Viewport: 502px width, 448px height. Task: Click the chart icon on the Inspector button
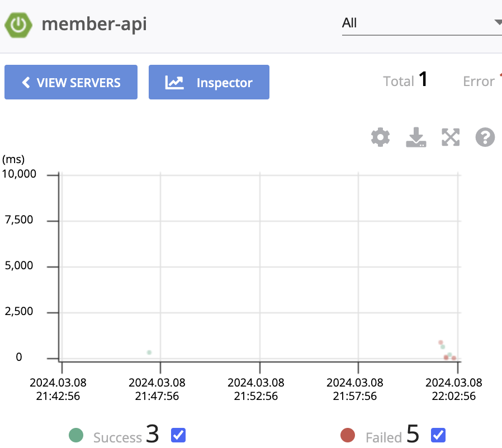click(174, 83)
